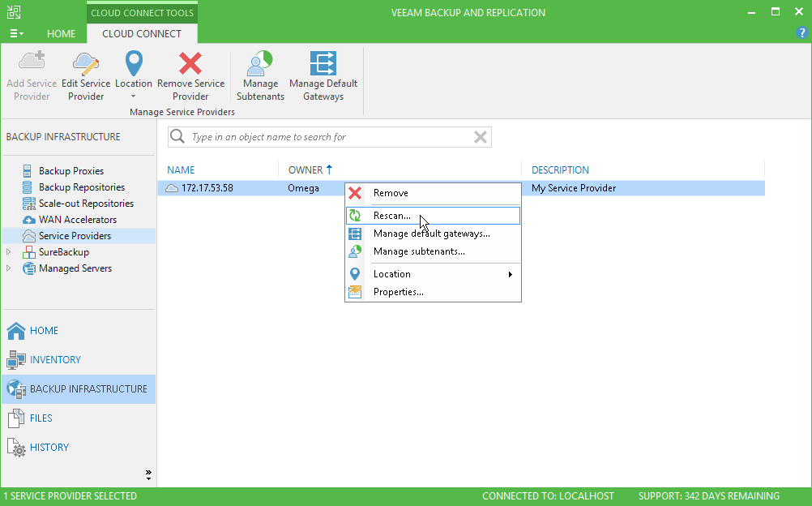Click the My Service Provider description cell
Screen dimensions: 812x506
574,188
